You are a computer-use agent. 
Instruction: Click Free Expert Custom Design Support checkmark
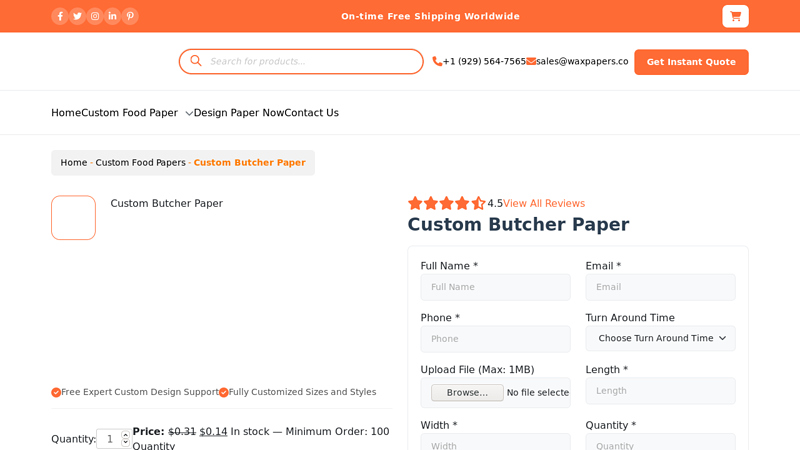(x=56, y=392)
